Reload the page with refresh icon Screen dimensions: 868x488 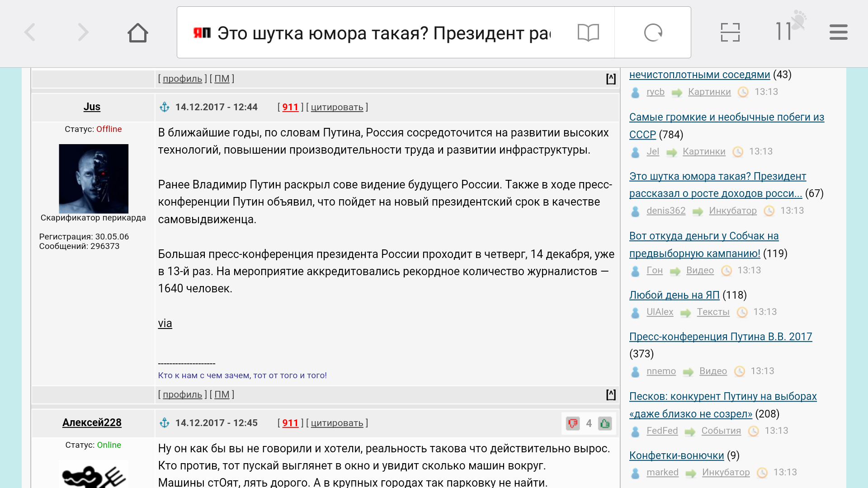[653, 33]
